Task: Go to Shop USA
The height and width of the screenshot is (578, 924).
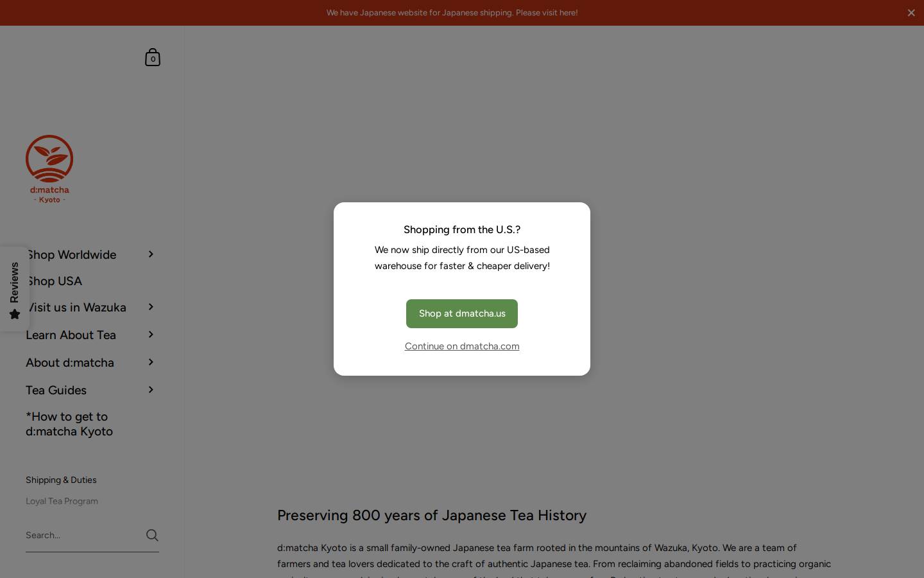Action: 54,281
